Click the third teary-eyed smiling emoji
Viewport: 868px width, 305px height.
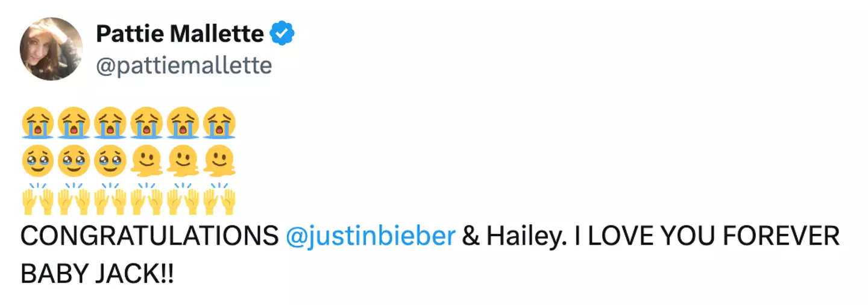110,162
